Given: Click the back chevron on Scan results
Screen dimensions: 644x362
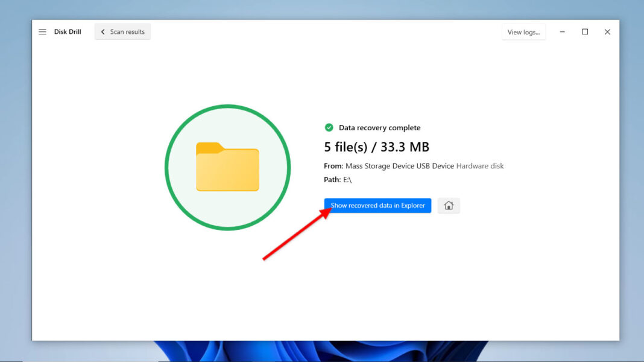Looking at the screenshot, I should click(x=103, y=31).
